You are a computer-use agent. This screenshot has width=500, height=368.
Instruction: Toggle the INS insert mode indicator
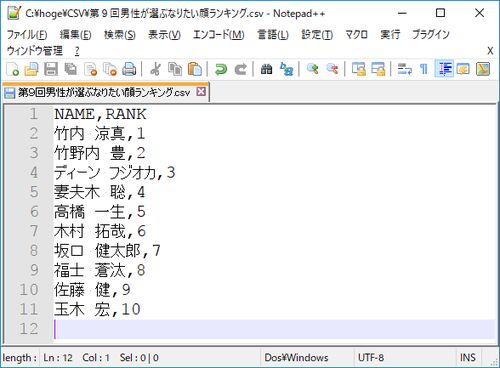468,358
